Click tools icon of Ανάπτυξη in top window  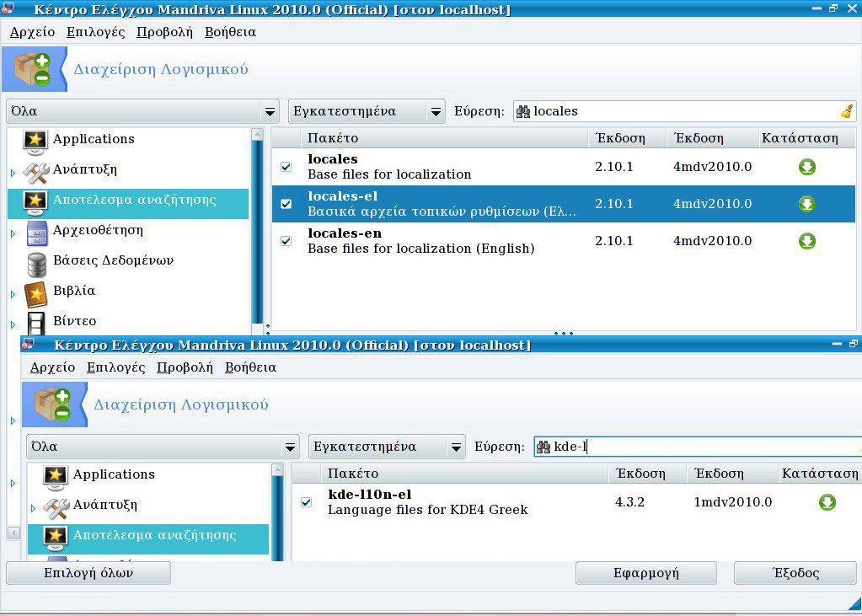pyautogui.click(x=35, y=172)
